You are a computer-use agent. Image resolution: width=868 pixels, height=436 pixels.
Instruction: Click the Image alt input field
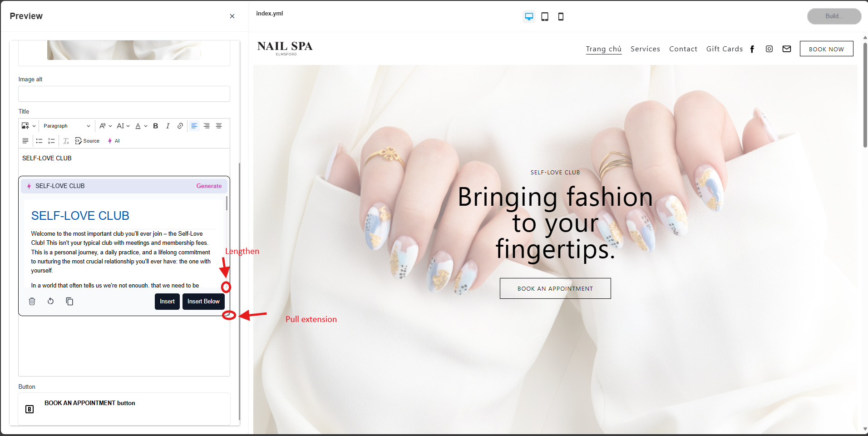coord(124,94)
